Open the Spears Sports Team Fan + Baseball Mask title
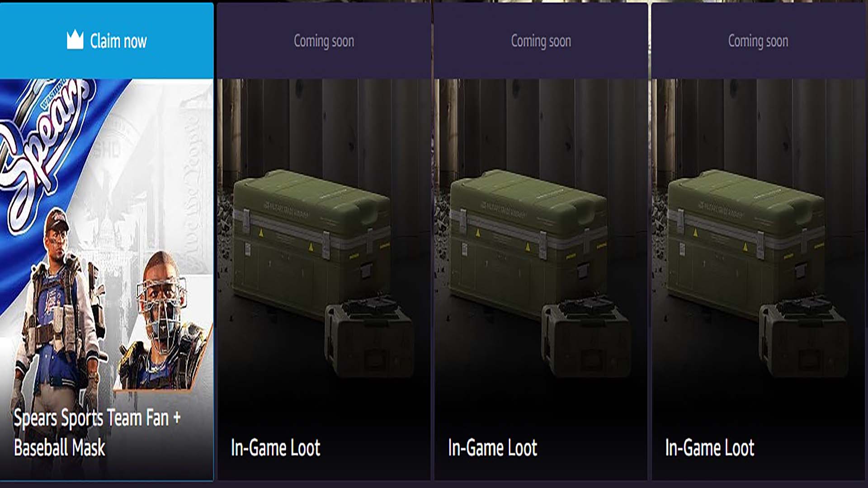868x488 pixels. [97, 432]
